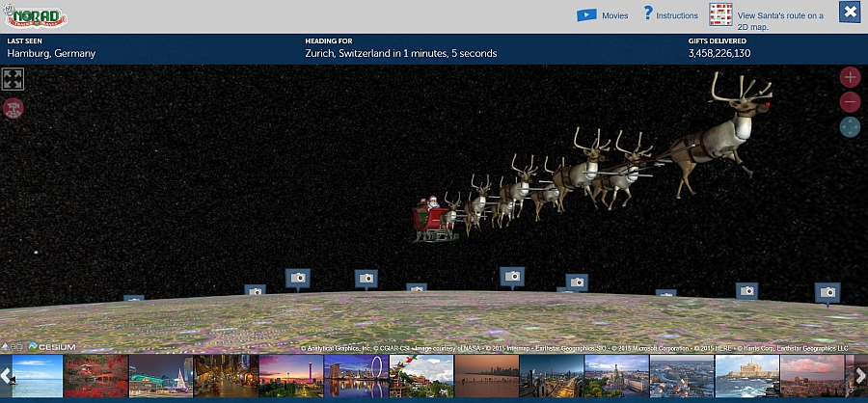Zoom out with the red minus button
The image size is (868, 403).
tap(850, 102)
